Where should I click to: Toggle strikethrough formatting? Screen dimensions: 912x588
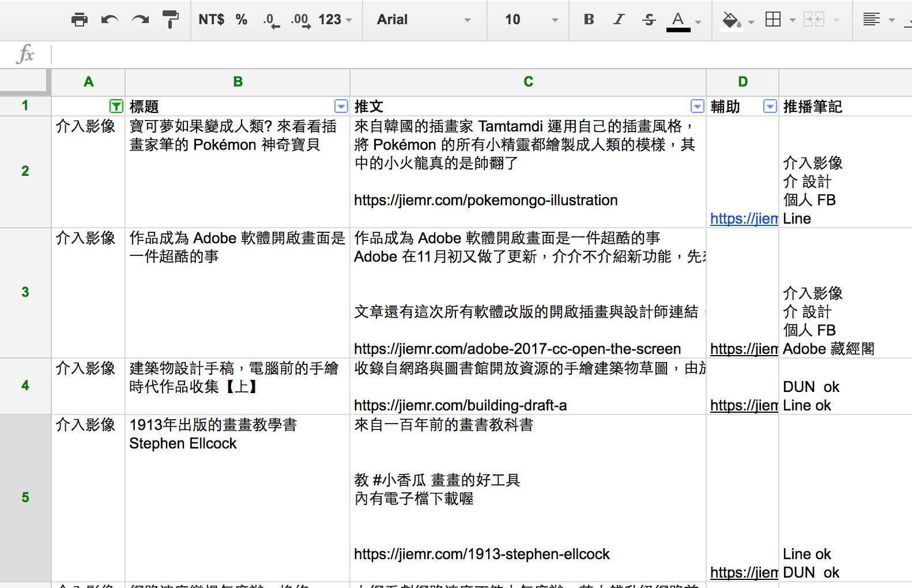point(649,20)
